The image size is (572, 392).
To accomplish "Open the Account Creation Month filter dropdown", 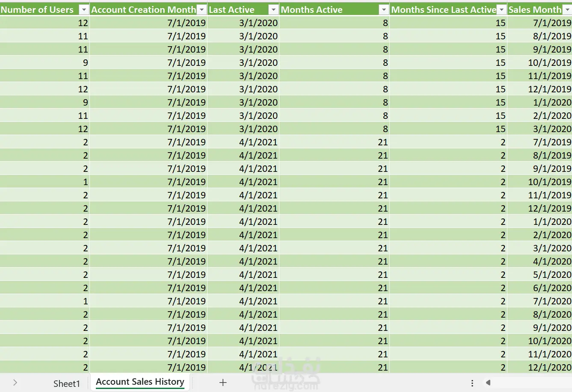I will click(202, 10).
